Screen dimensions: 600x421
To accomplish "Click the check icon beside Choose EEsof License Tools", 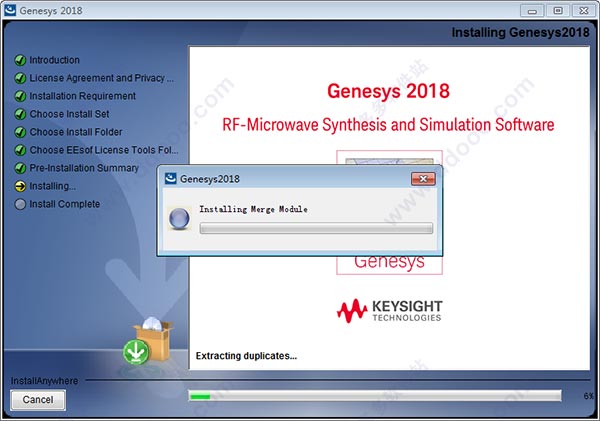I will [x=20, y=150].
